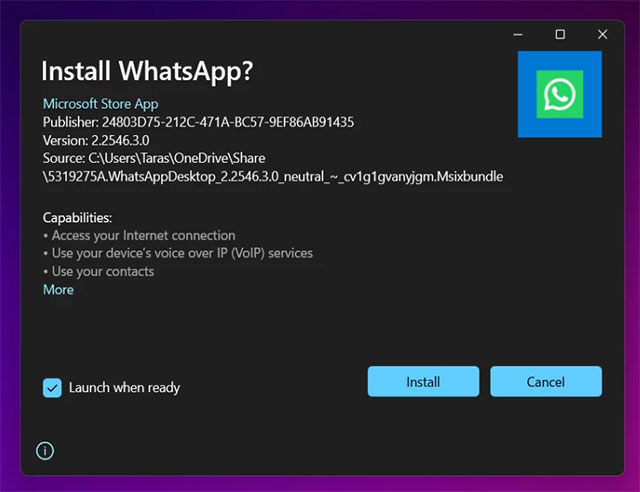Click the Version: 2.2546.3.0 text
640x492 pixels.
click(96, 140)
